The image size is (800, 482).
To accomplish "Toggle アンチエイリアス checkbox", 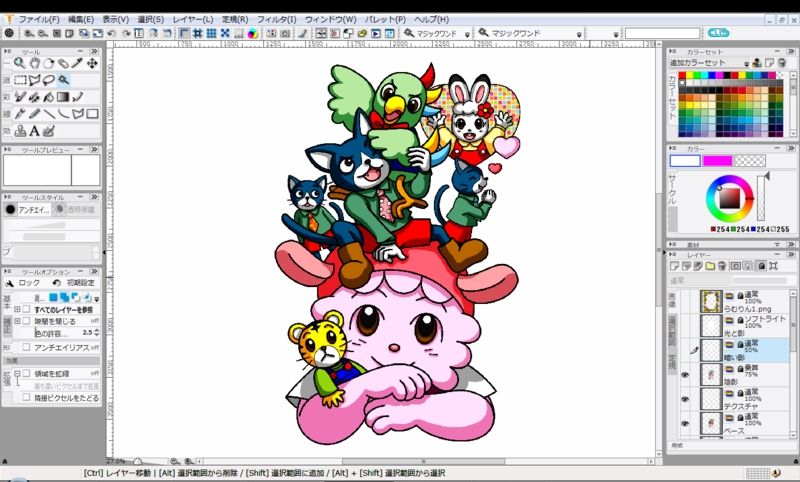I will pyautogui.click(x=27, y=347).
